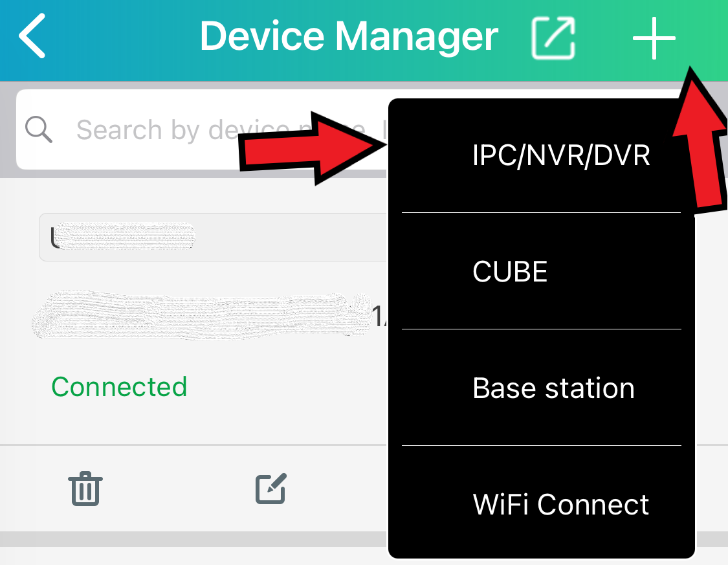This screenshot has height=565, width=728.
Task: Delete device with the trash icon
Action: (85, 489)
